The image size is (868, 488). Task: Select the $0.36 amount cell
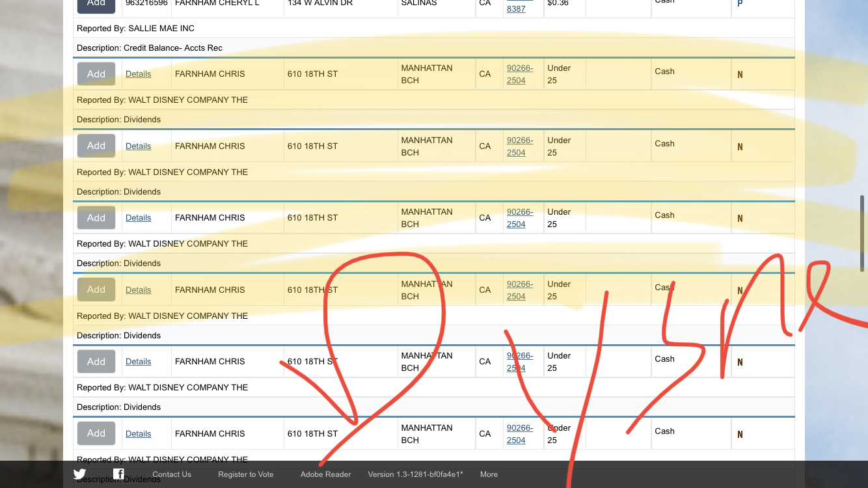tap(558, 3)
